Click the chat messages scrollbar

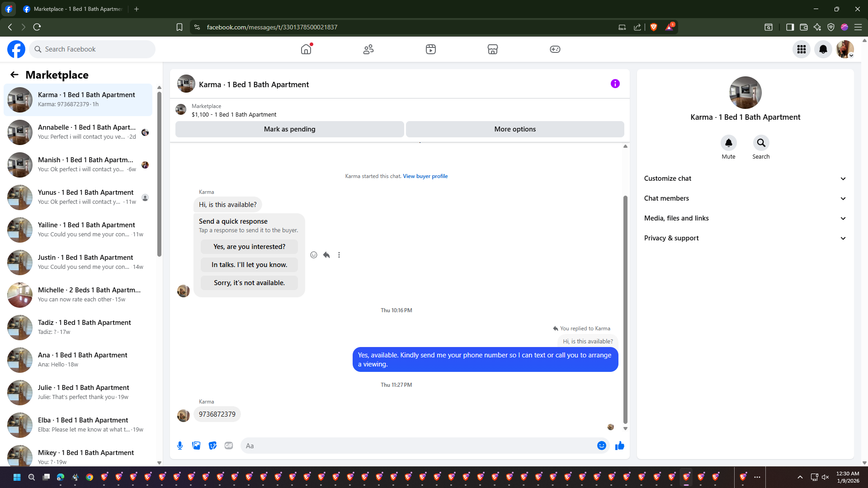coord(626,310)
